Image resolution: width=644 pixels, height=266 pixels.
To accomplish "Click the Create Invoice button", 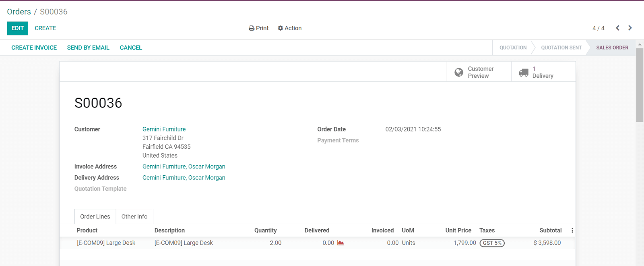I will 34,48.
